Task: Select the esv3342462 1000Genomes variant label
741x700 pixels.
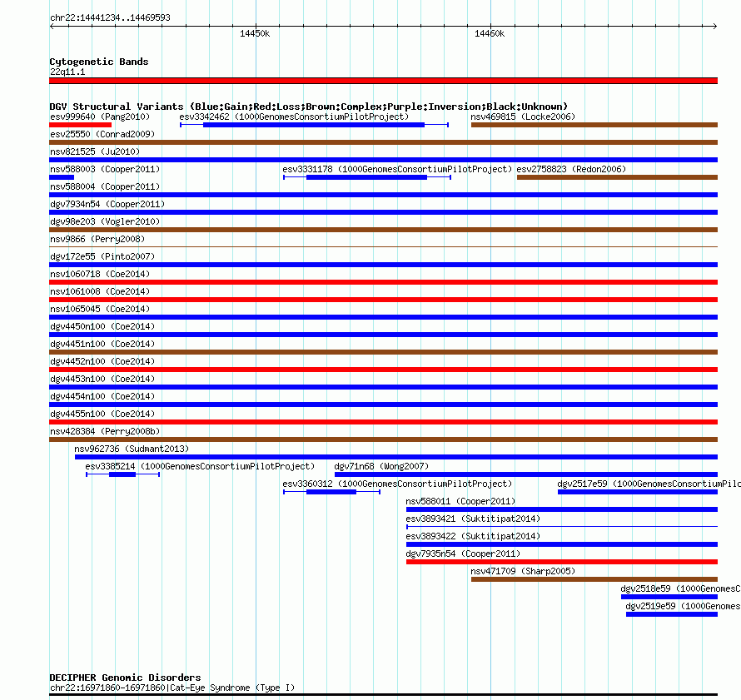Action: tap(294, 117)
